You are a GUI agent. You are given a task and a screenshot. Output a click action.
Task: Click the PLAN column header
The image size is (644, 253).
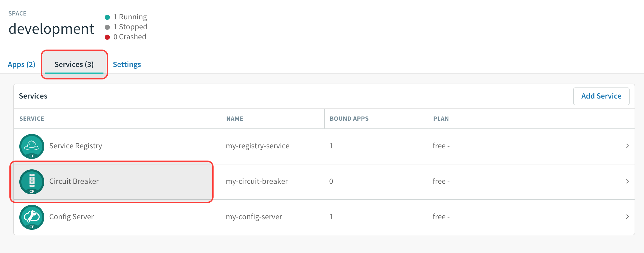(x=441, y=119)
